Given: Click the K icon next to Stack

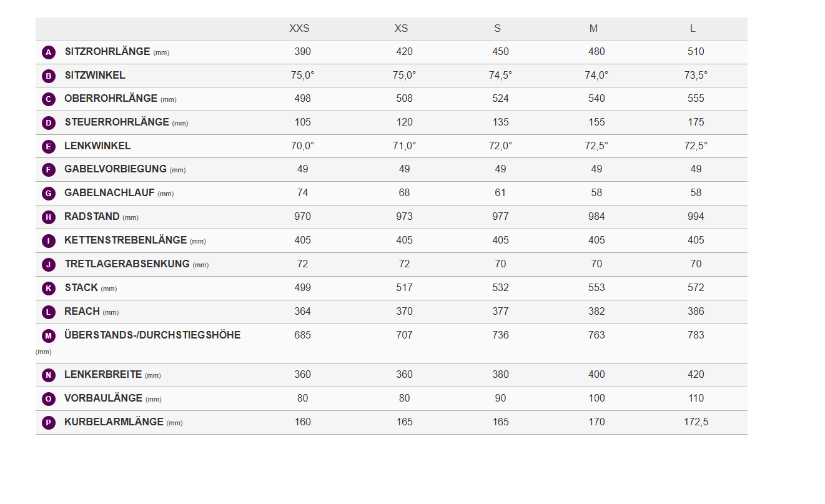Looking at the screenshot, I should click(49, 289).
